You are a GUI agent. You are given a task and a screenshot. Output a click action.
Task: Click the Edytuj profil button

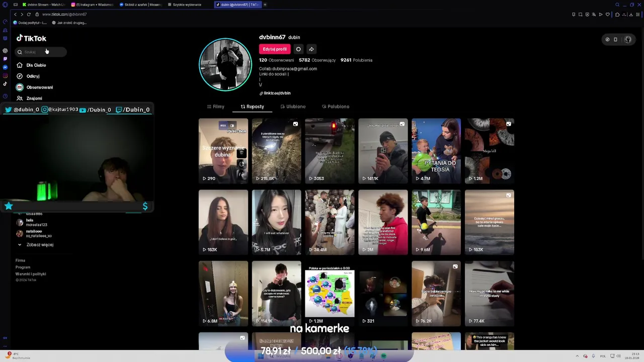[275, 49]
